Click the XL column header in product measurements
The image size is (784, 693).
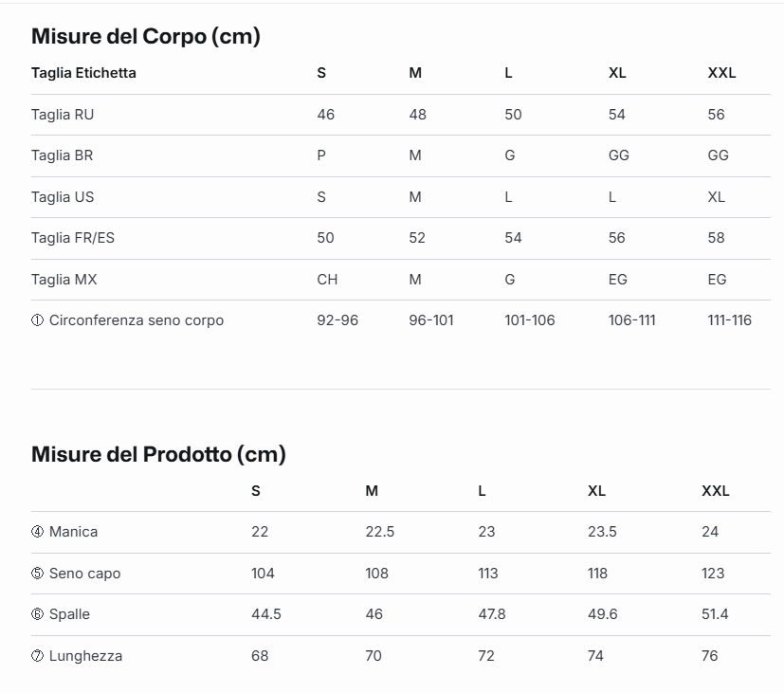(596, 491)
